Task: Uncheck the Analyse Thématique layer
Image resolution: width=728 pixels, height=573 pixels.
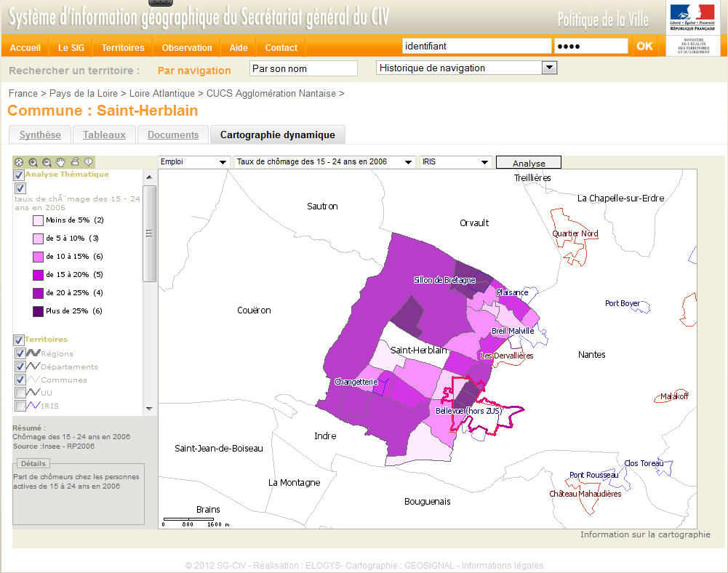Action: point(19,175)
